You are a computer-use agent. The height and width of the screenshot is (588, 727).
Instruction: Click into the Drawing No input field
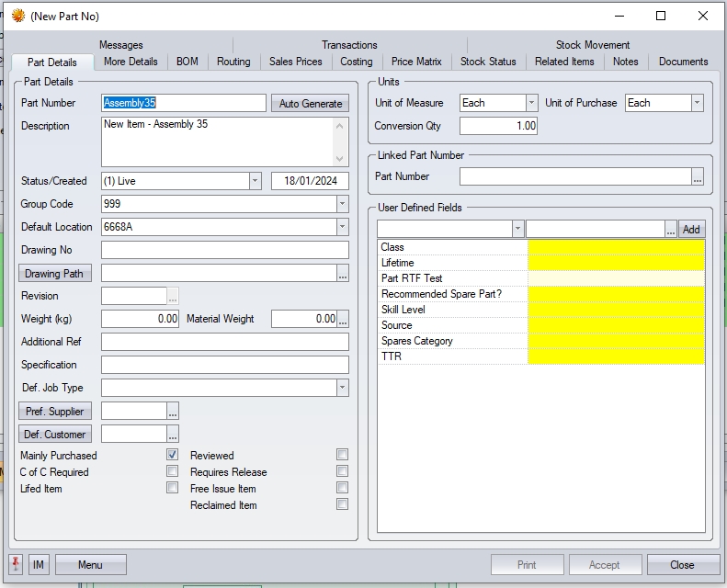pos(224,250)
